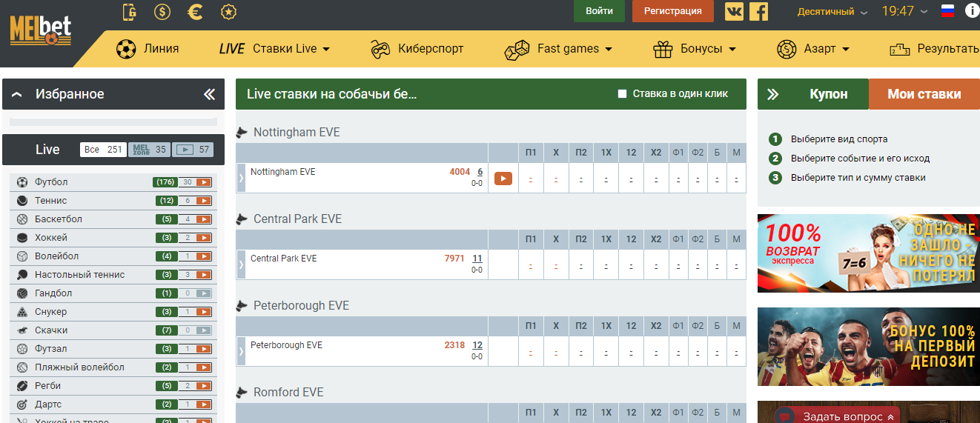Open the 19:47 time zone dropdown
Image resolution: width=980 pixels, height=423 pixels.
[904, 11]
